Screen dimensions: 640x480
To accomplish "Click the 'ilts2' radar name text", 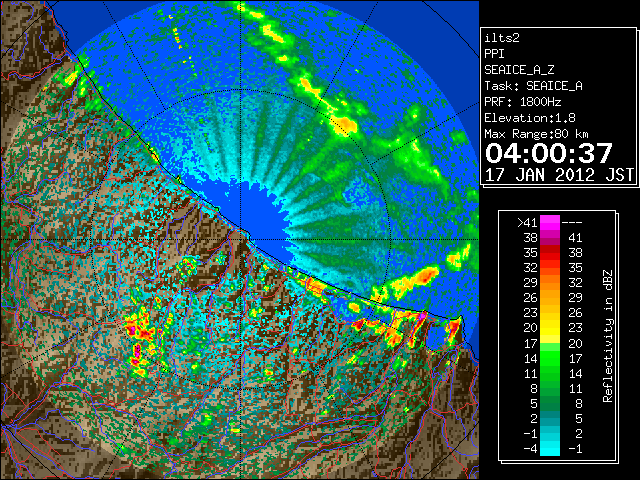I will click(x=502, y=38).
